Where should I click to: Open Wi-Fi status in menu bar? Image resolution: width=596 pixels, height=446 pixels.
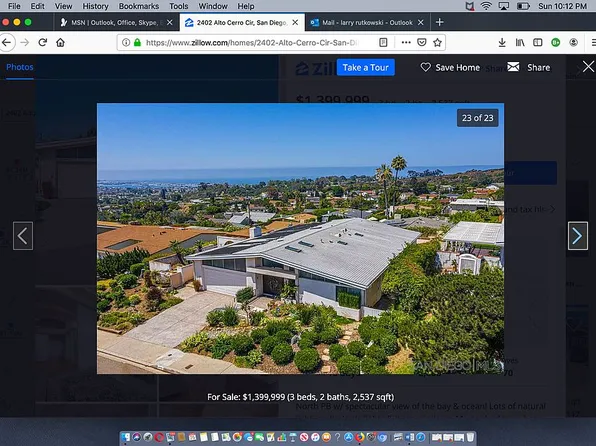point(486,6)
